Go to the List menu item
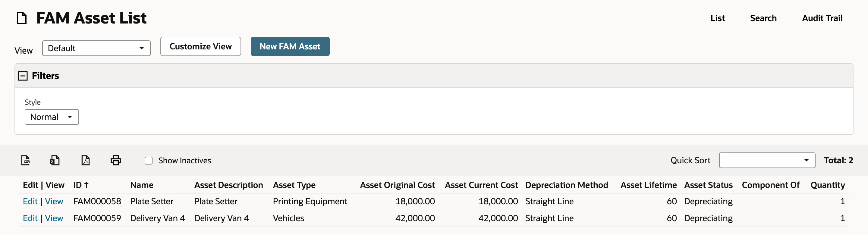 (x=717, y=18)
